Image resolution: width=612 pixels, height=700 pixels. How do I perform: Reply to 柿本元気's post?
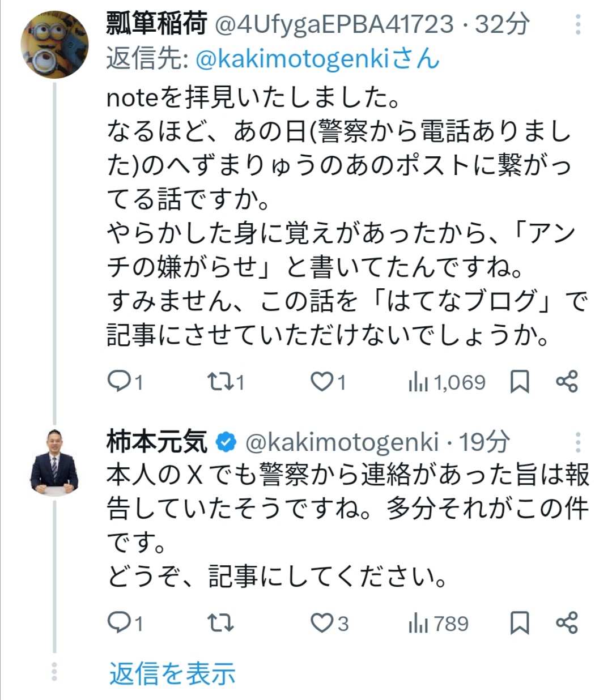pyautogui.click(x=120, y=623)
